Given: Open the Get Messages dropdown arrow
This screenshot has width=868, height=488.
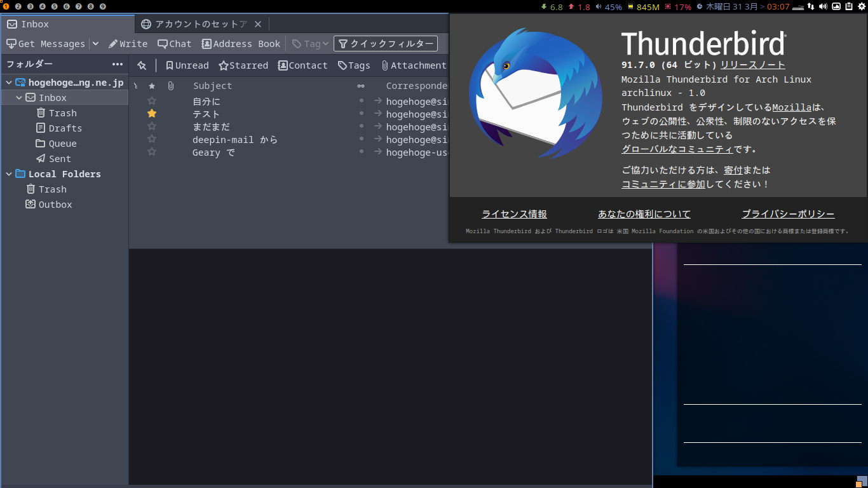Looking at the screenshot, I should point(95,44).
